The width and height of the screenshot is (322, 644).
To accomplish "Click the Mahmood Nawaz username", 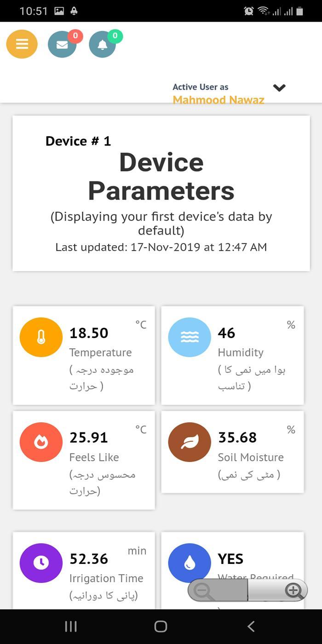I will (218, 100).
